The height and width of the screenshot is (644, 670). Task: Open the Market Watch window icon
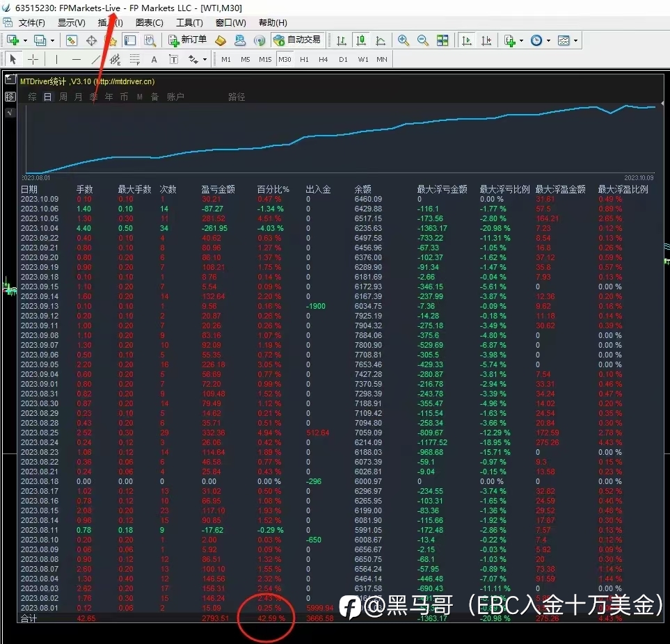click(72, 40)
